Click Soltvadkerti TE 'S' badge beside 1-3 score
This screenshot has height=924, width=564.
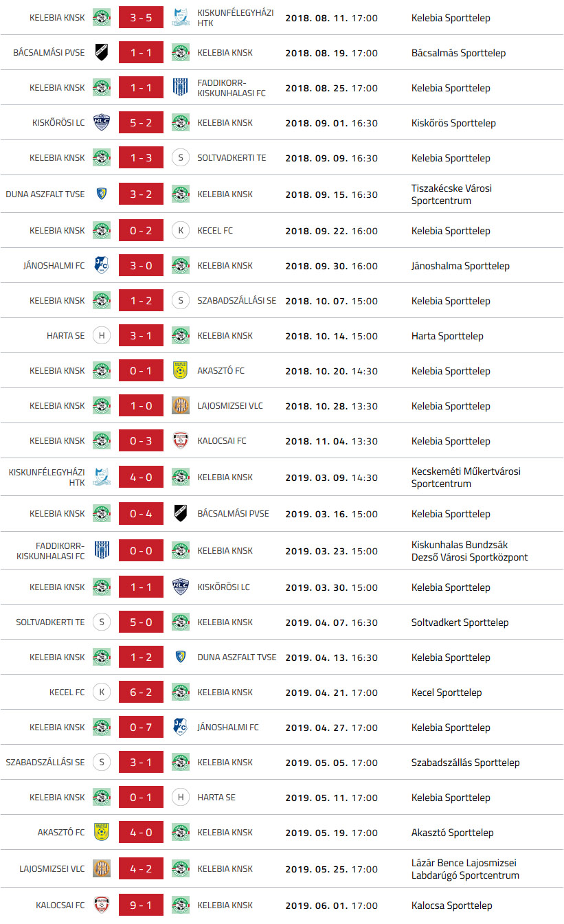(x=181, y=158)
